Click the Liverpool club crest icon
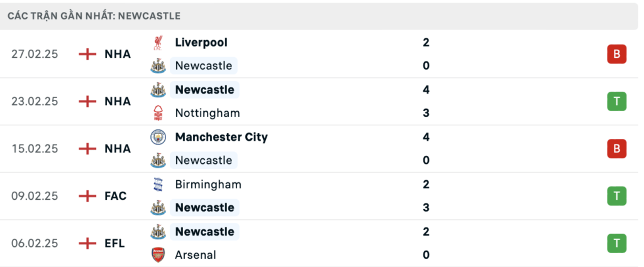644x267 pixels. pyautogui.click(x=158, y=43)
